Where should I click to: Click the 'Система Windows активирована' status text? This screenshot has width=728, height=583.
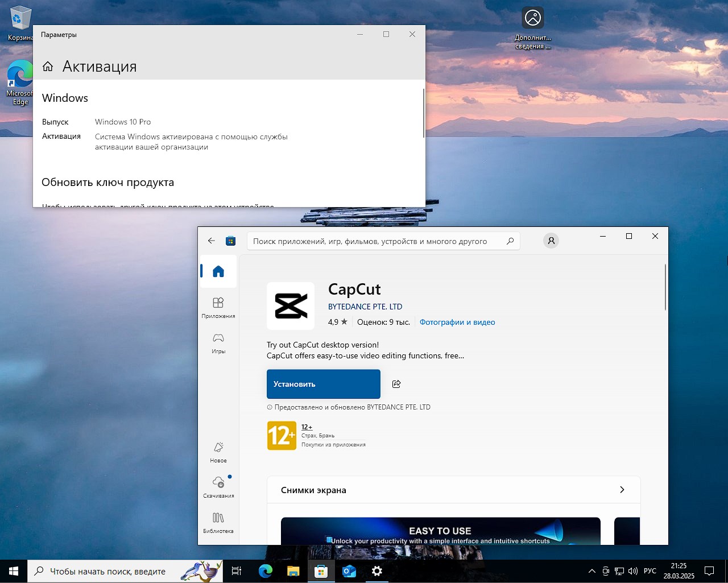(191, 142)
